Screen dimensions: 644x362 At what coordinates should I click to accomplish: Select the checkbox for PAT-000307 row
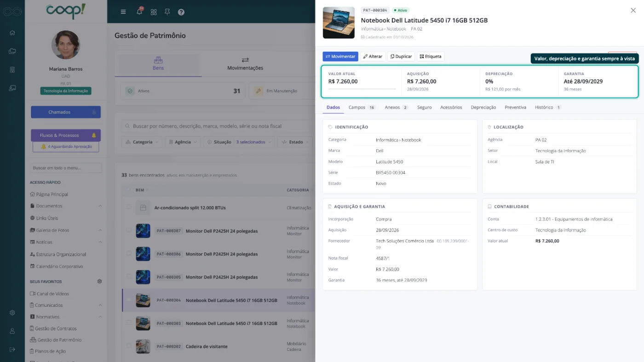(x=129, y=231)
